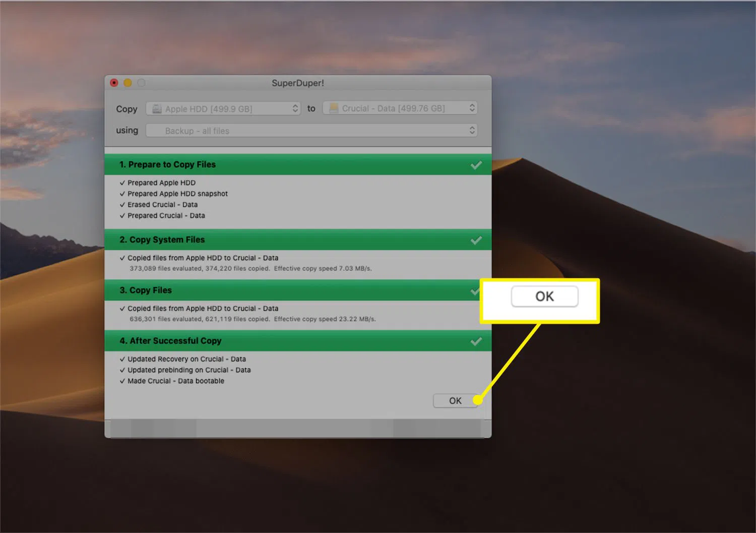Click the Updated prebinding on Crucial line
The height and width of the screenshot is (533, 756).
pos(189,370)
